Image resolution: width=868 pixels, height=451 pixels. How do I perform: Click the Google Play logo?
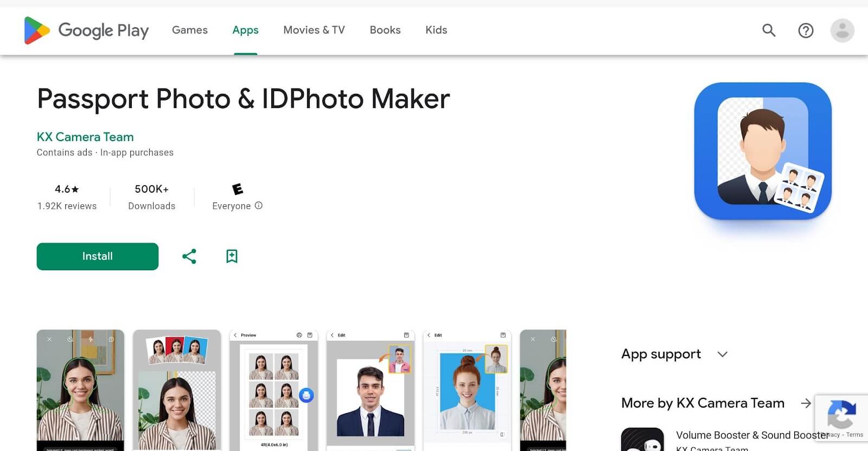coord(86,30)
